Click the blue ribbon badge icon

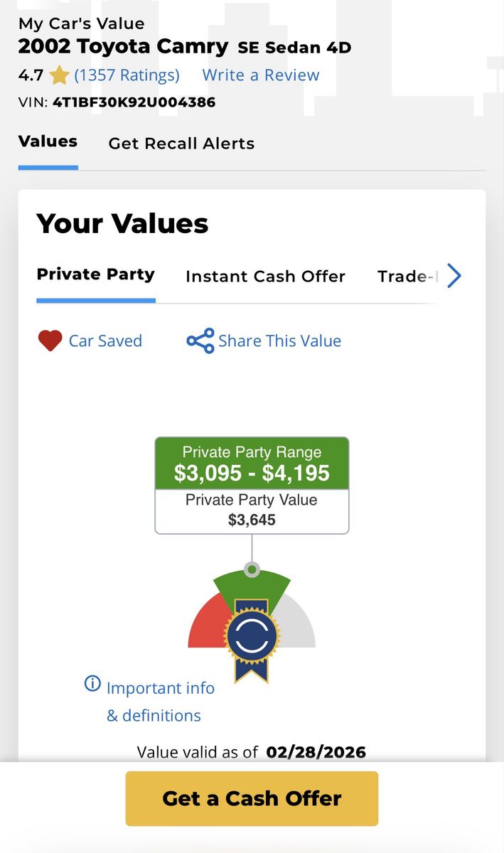pos(252,638)
